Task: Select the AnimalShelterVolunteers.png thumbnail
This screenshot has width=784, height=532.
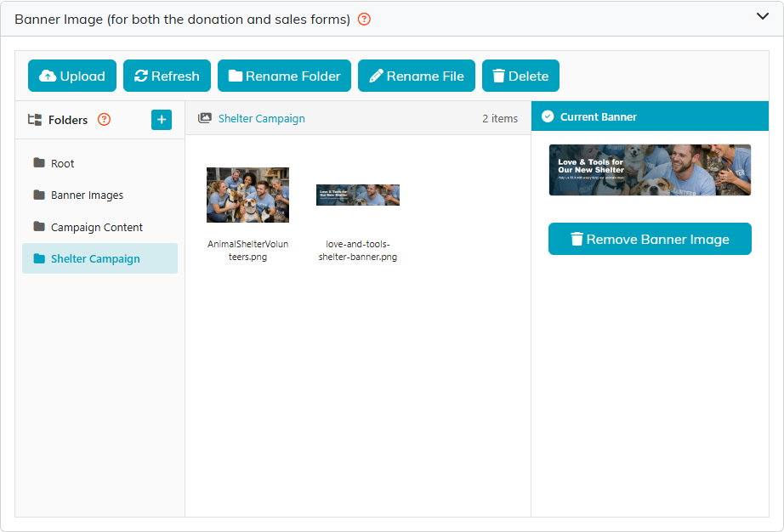Action: [248, 195]
